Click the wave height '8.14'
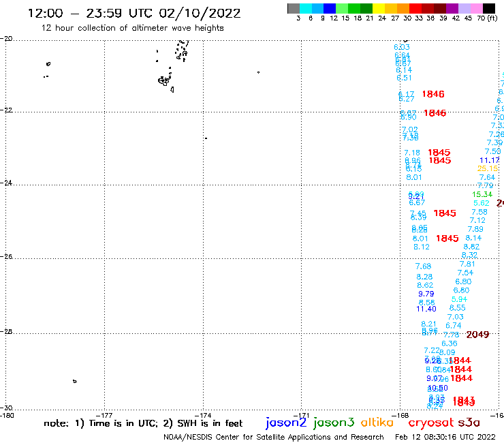The image size is (504, 443). tap(473, 238)
